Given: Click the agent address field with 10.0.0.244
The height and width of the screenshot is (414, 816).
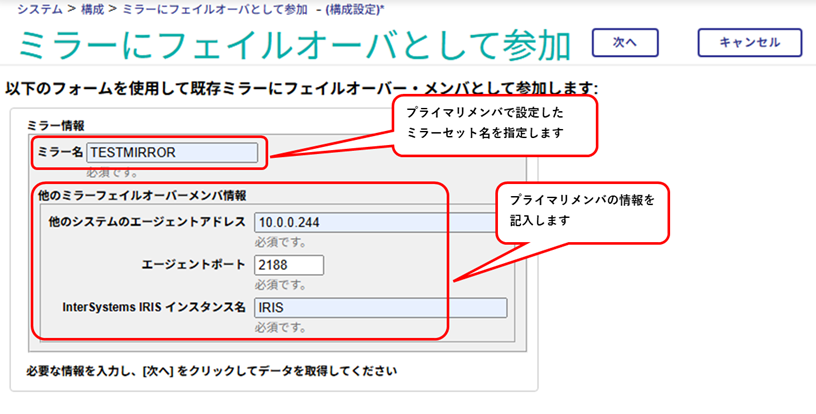Looking at the screenshot, I should pyautogui.click(x=380, y=222).
